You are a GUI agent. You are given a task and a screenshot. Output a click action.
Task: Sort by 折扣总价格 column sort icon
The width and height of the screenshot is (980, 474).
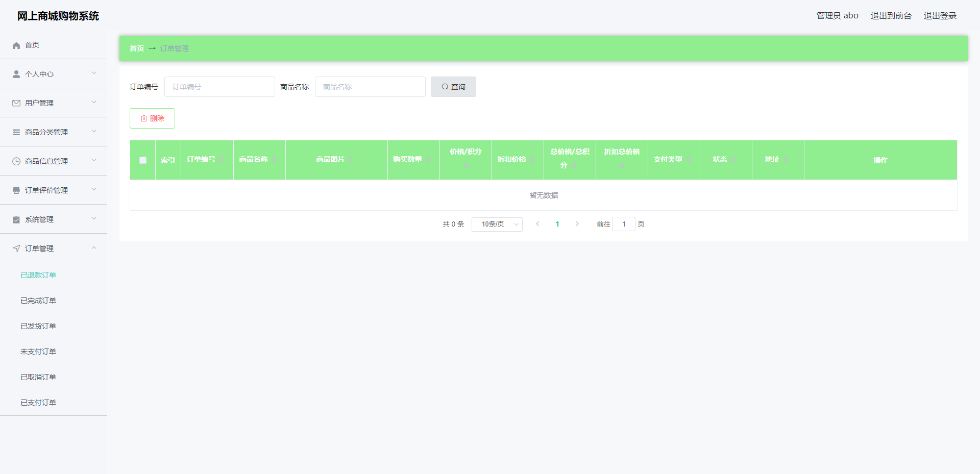point(622,165)
